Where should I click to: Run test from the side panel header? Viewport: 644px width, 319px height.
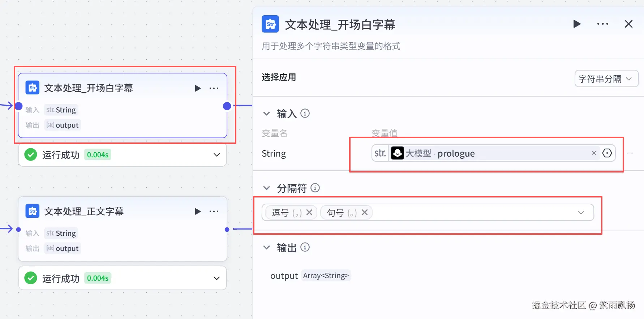(x=577, y=24)
